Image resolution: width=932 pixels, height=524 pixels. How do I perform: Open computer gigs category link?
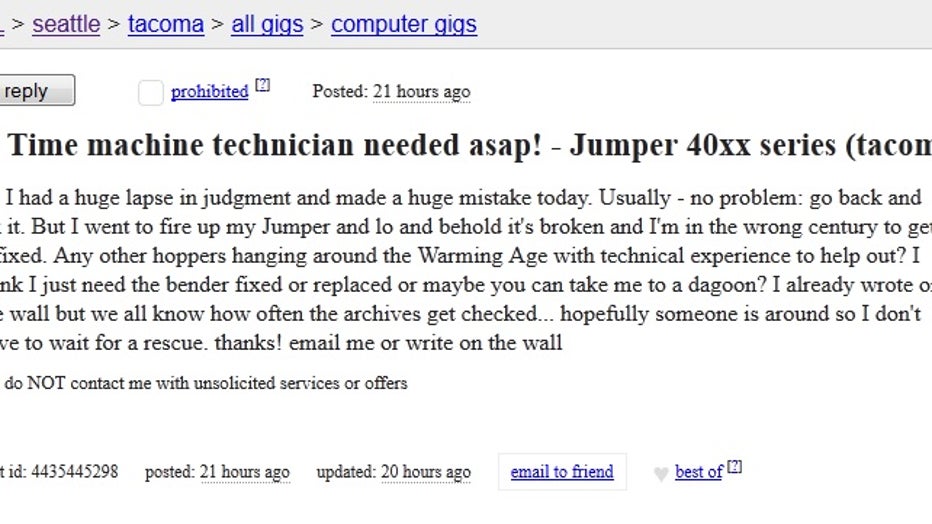404,24
